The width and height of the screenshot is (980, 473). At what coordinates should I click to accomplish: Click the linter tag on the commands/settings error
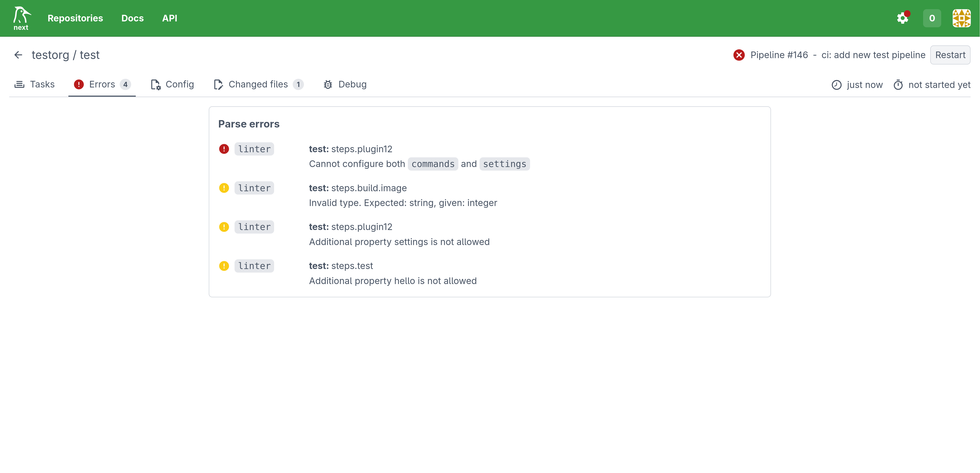[254, 149]
